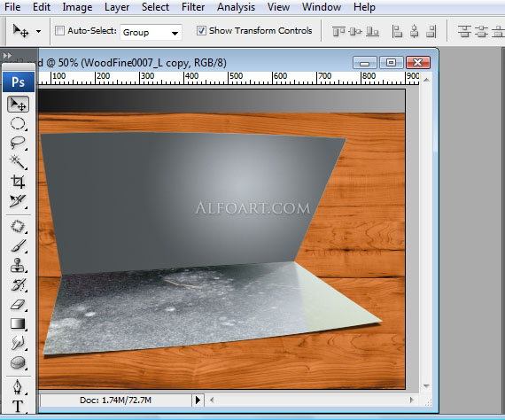The image size is (505, 420).
Task: Expand toolbox with double-arrow icon
Action: pyautogui.click(x=7, y=56)
